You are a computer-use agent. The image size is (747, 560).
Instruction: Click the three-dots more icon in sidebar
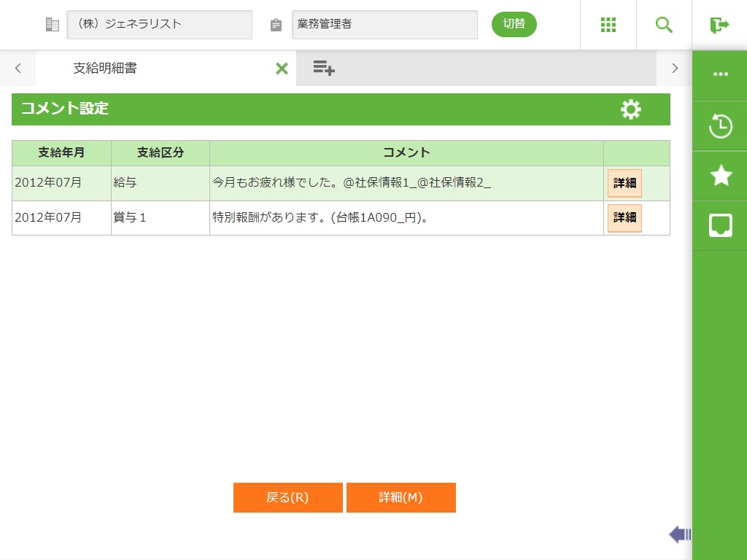(720, 74)
